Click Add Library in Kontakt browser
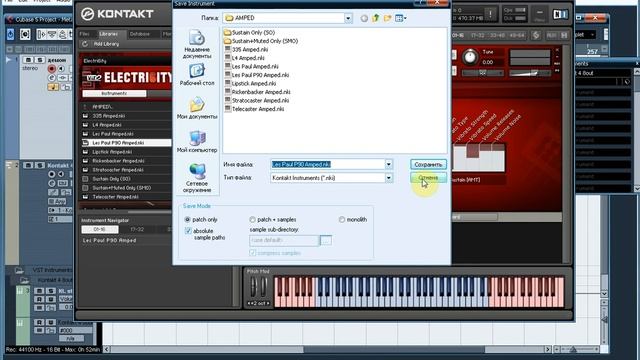This screenshot has width=640, height=360. 106,44
